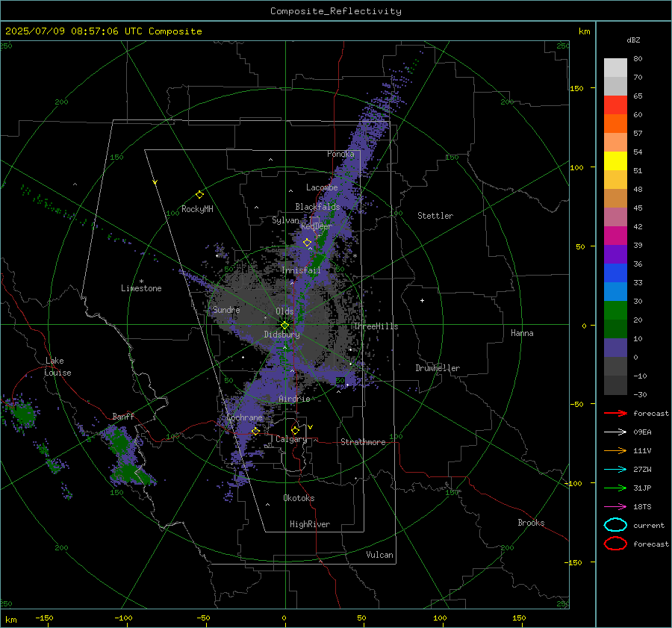Click the 150 tick on right axis top

click(x=577, y=88)
